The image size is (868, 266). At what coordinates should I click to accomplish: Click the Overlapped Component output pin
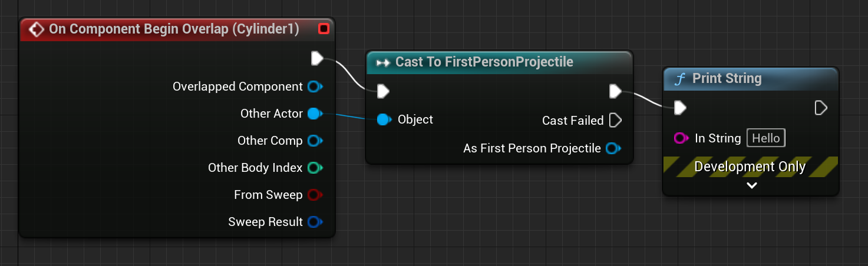coord(315,87)
